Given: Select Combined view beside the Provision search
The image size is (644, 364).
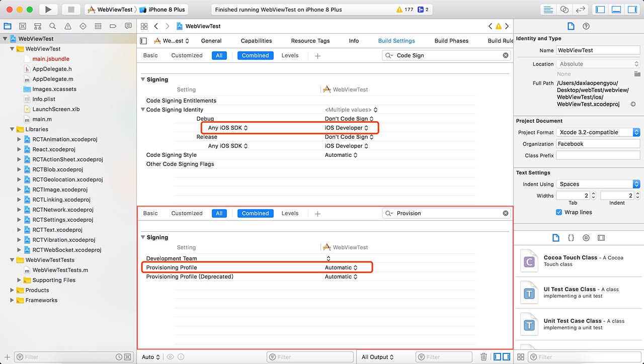Looking at the screenshot, I should [x=255, y=213].
